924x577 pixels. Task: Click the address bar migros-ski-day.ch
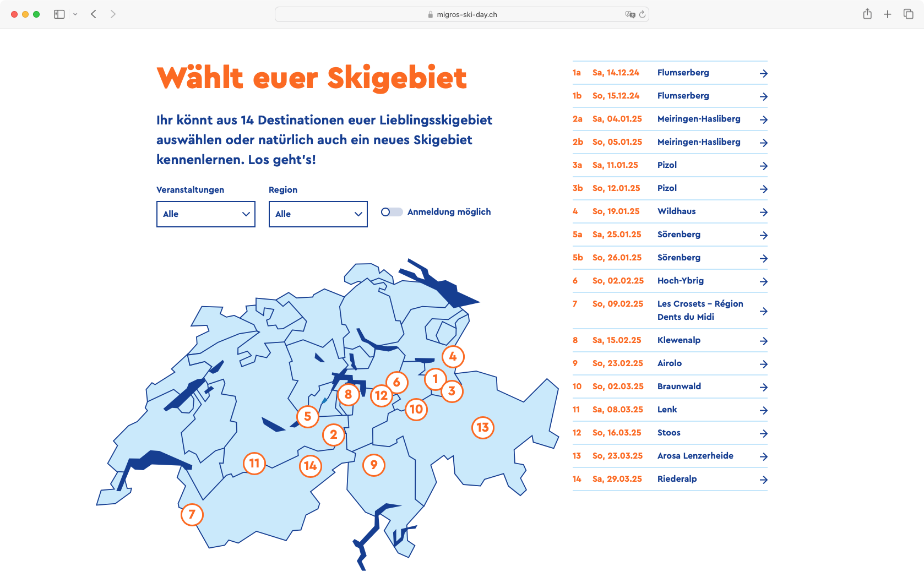pyautogui.click(x=462, y=14)
